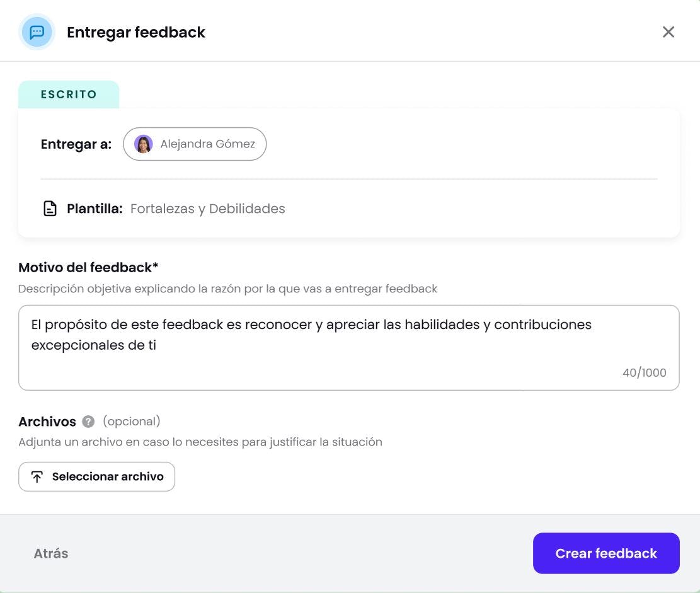Screen dimensions: 700x593
Task: Click the upload arrow icon in Seleccionar archivo
Action: tap(37, 476)
